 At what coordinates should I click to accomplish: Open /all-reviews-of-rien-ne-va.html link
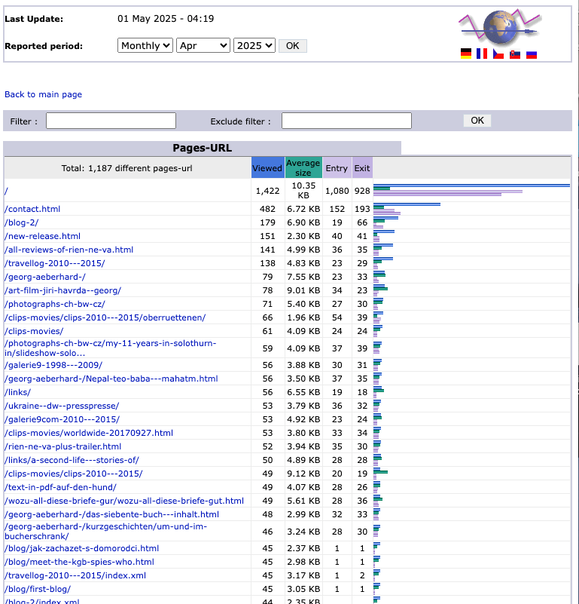[69, 250]
